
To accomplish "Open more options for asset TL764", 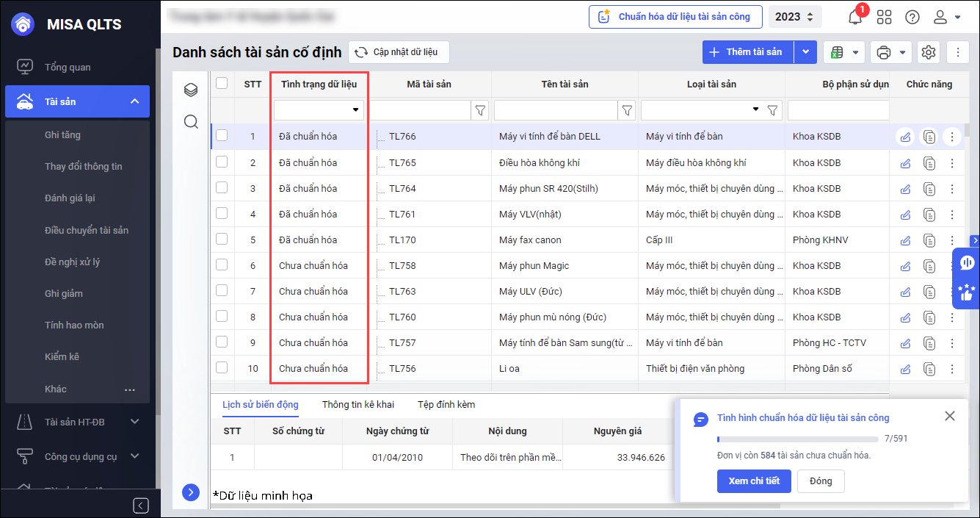I will point(952,188).
